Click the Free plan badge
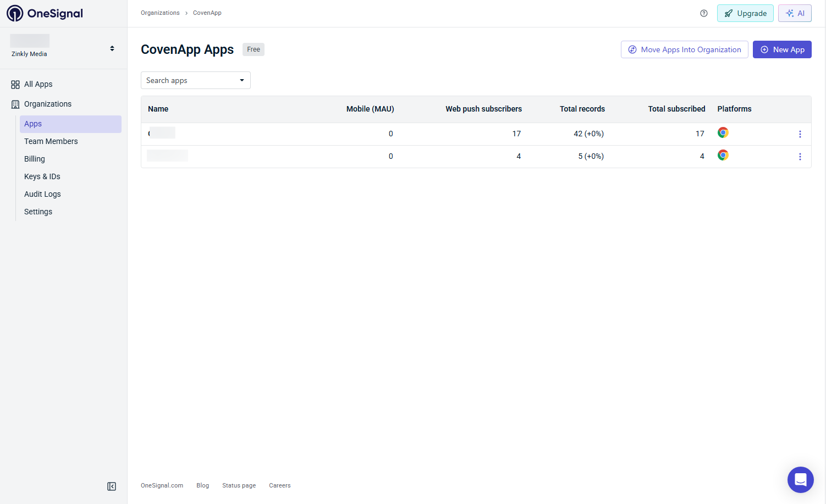This screenshot has height=504, width=826. pyautogui.click(x=254, y=49)
